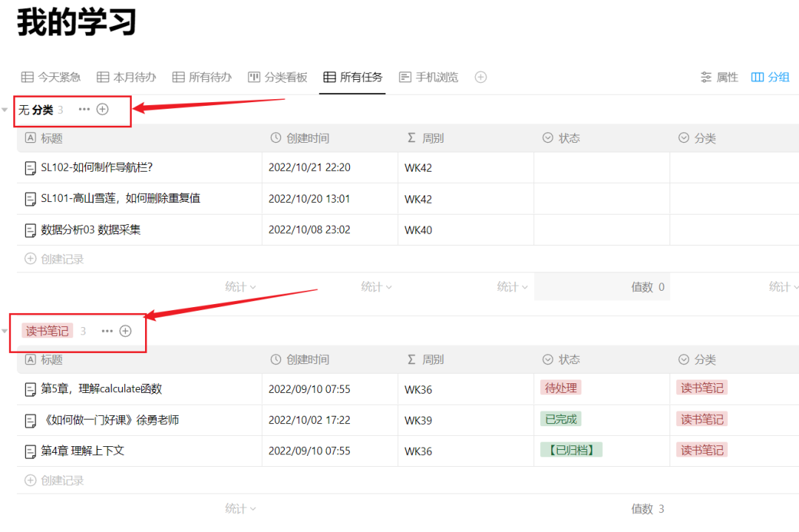Click creation time 2022/10/21 22:20
Viewport: 799px width, 532px height.
pos(309,168)
